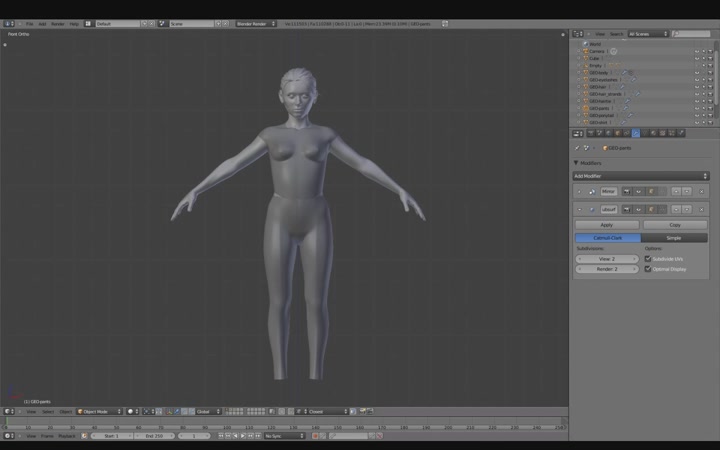Toggle GEO-hair selectability arrow in outliner
This screenshot has width=720, height=450.
[x=703, y=87]
